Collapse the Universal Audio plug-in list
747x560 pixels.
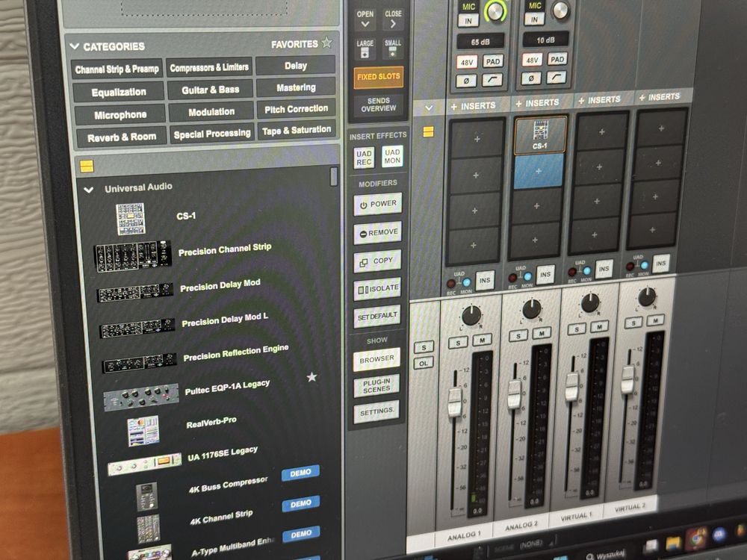[89, 190]
